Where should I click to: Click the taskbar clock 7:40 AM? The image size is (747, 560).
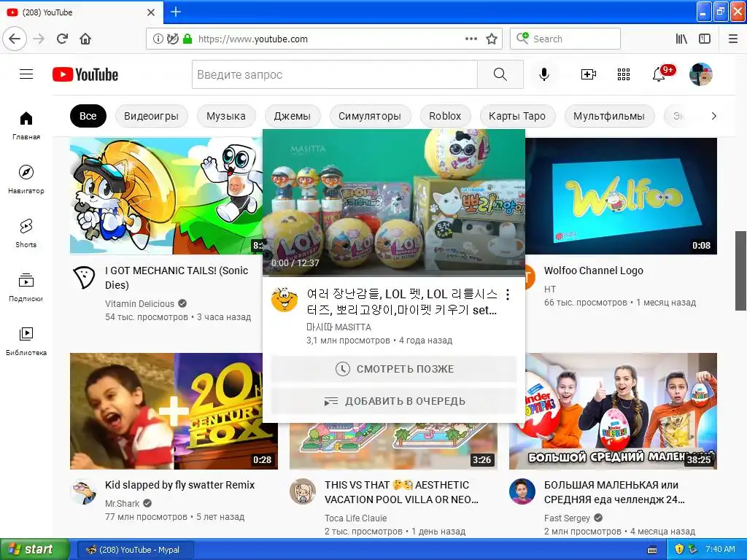[x=720, y=549]
